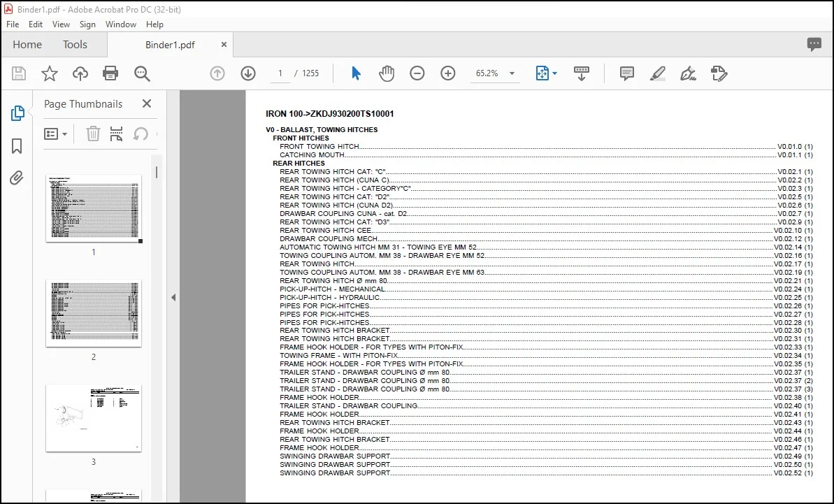Click TRAILER STAND - DRAWBAR COUPLING V0.02.40 entry
The height and width of the screenshot is (504, 834).
pos(546,405)
